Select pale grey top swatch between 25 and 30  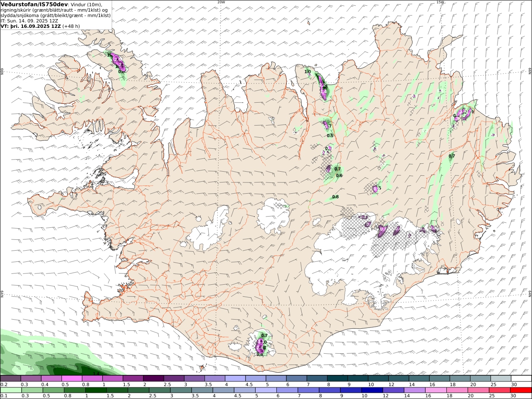pyautogui.click(x=500, y=379)
